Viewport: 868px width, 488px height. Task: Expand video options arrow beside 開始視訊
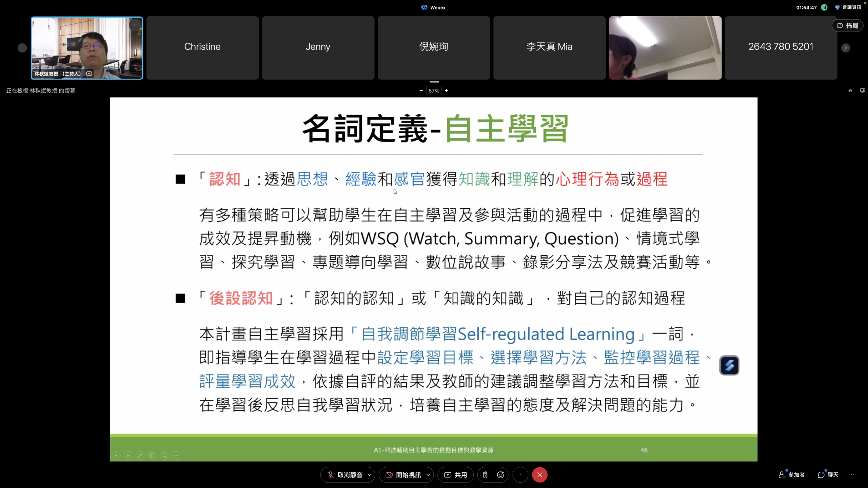click(428, 475)
